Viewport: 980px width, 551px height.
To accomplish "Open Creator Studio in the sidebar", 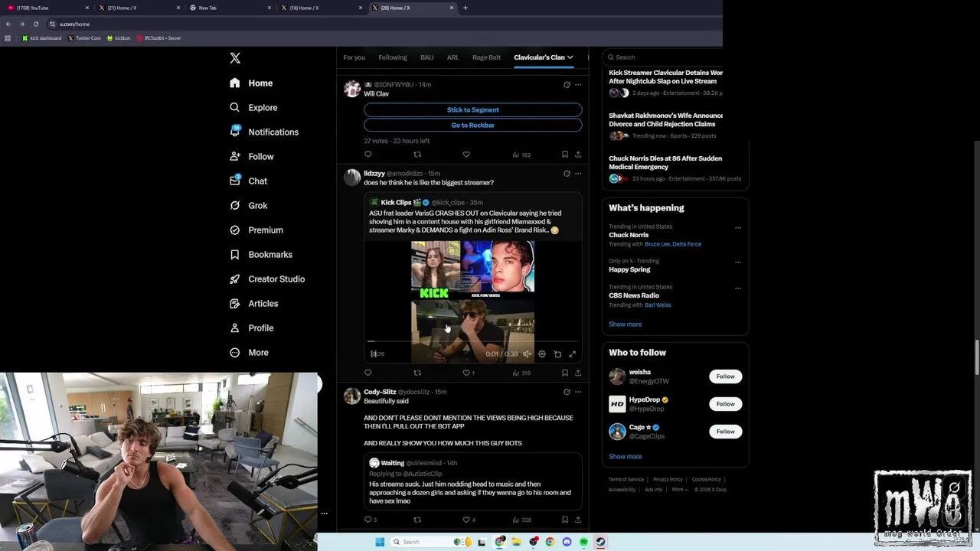I will [266, 279].
